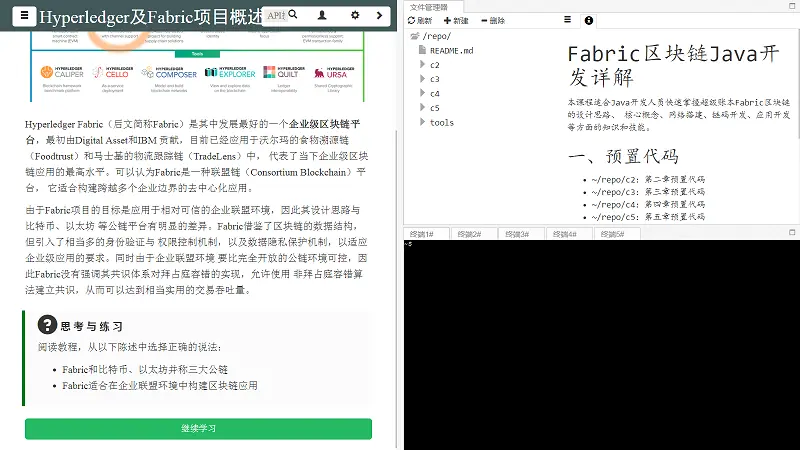Click the '~/repo/c3: 第三章预置代码' list item

point(648,192)
